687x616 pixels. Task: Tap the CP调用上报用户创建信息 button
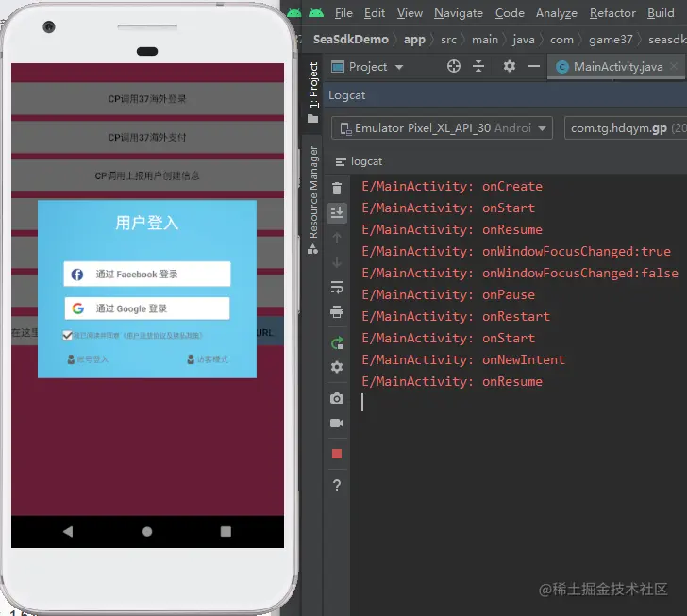tap(147, 176)
